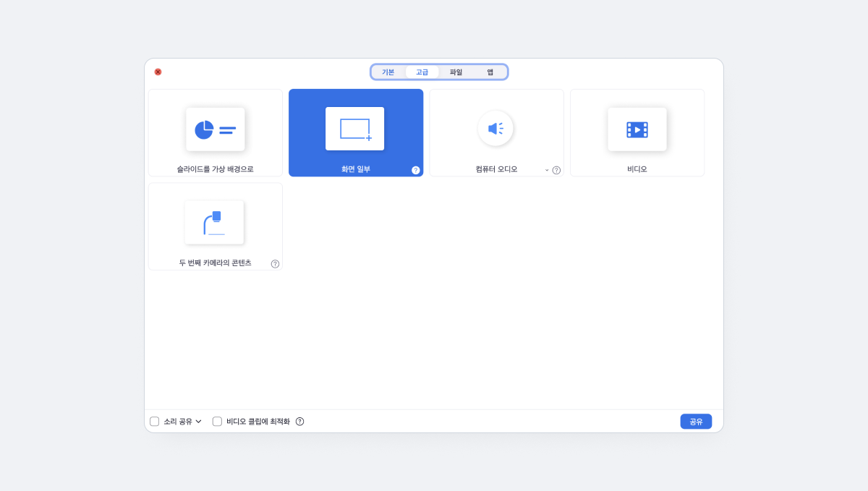The width and height of the screenshot is (868, 491).
Task: Select the second camera content icon
Action: 214,223
